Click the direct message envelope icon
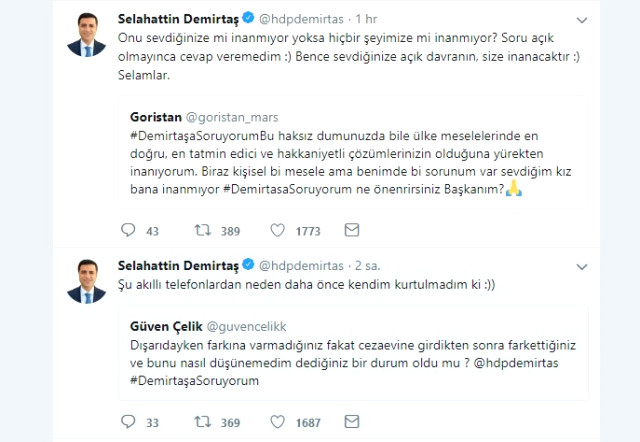Screen dimensions: 640x442 pyautogui.click(x=352, y=230)
